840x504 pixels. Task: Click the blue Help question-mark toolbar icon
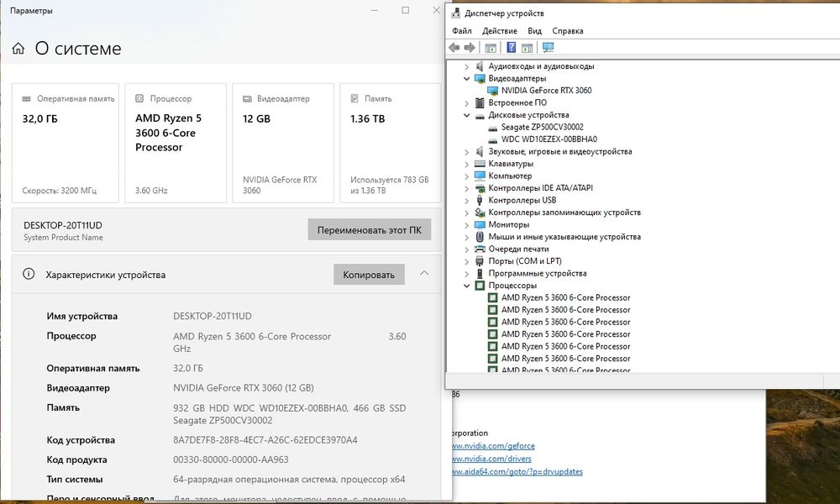[x=511, y=48]
